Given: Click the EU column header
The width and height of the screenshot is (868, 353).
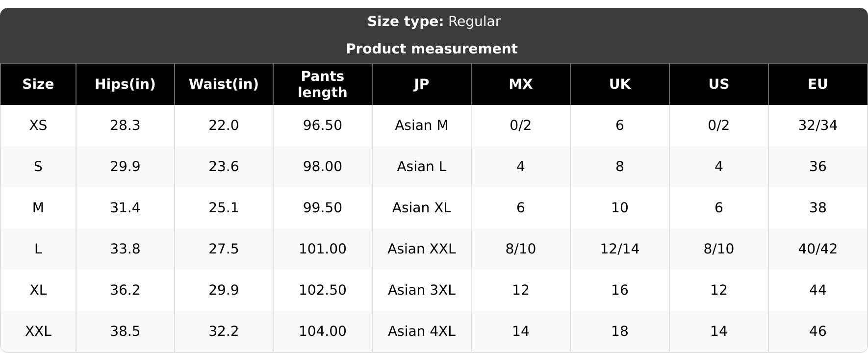Looking at the screenshot, I should click(817, 84).
